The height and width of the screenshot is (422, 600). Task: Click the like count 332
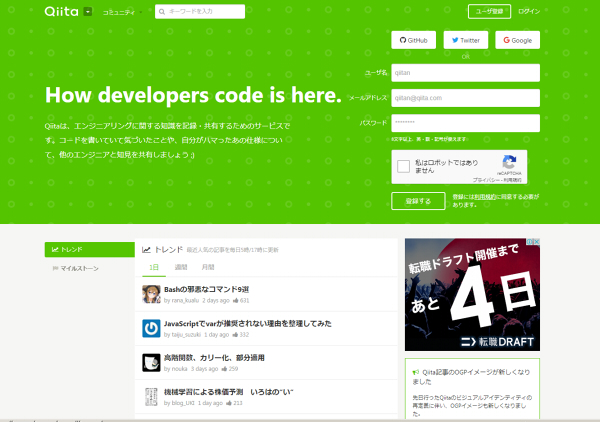point(241,335)
